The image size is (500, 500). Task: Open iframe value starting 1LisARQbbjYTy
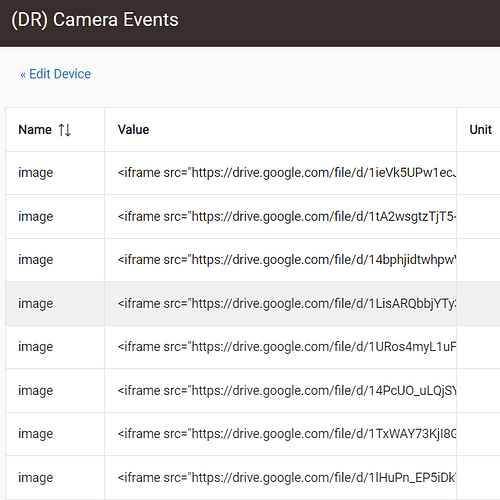[x=287, y=303]
